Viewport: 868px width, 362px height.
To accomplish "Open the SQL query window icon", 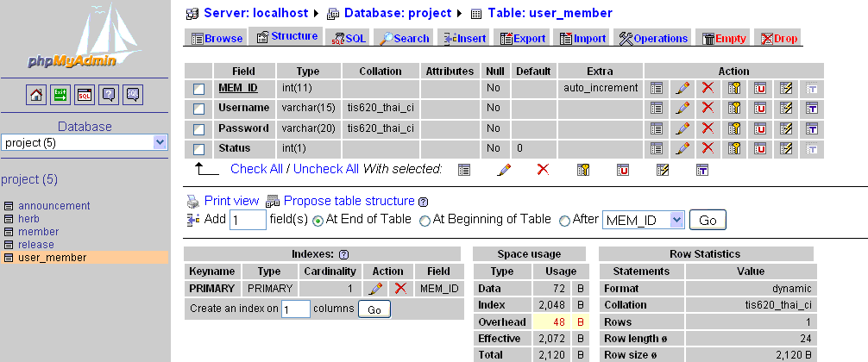I will click(85, 95).
